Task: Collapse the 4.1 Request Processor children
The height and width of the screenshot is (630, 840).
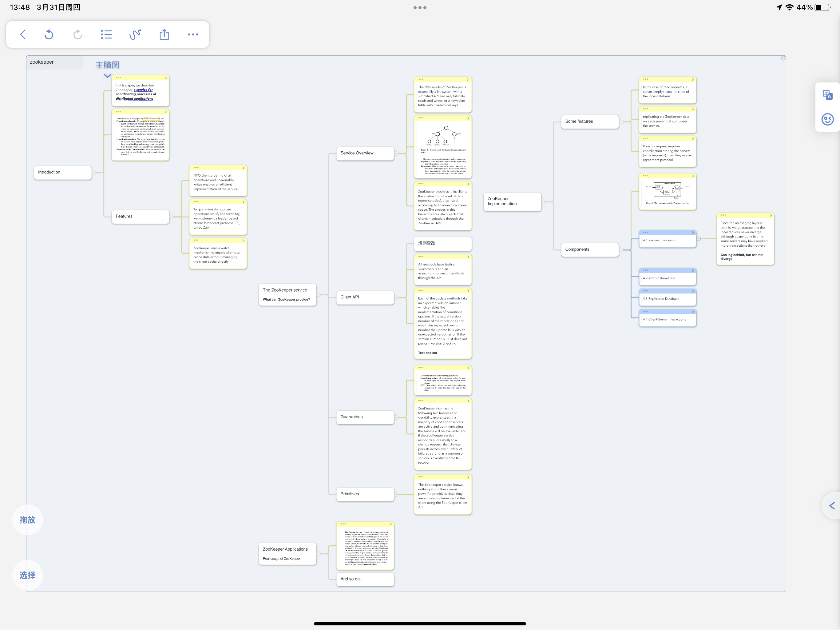Action: [699, 239]
